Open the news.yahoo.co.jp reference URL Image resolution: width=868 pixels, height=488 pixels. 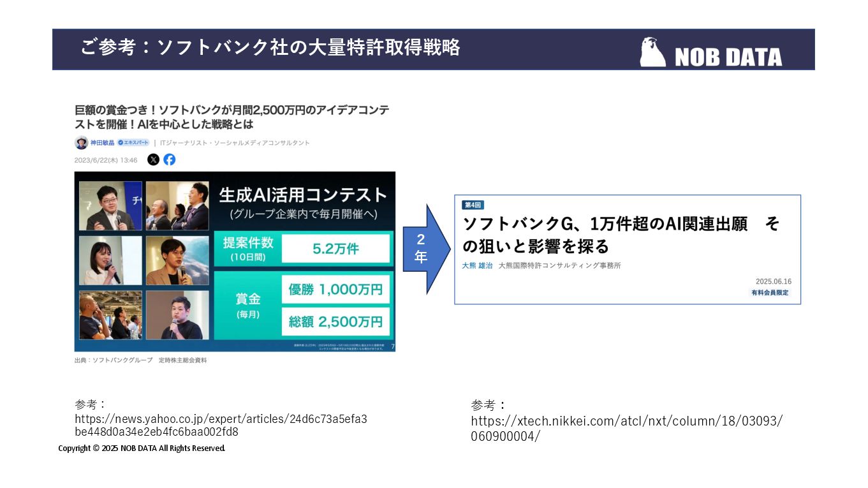coord(221,425)
